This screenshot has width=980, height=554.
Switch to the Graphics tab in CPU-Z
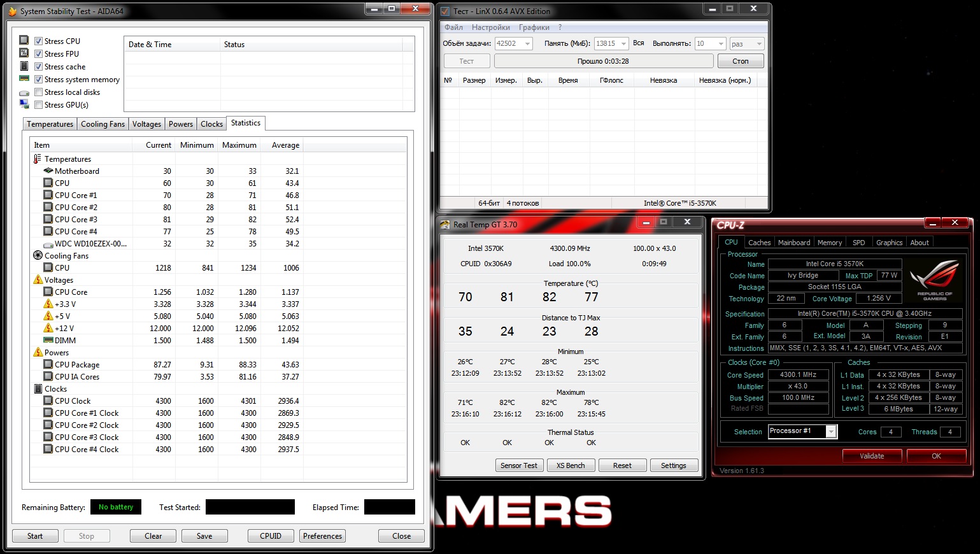(889, 243)
